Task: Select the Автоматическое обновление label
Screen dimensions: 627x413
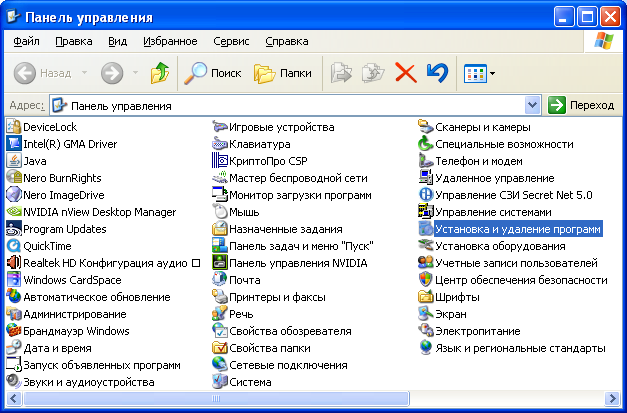Action: point(97,297)
